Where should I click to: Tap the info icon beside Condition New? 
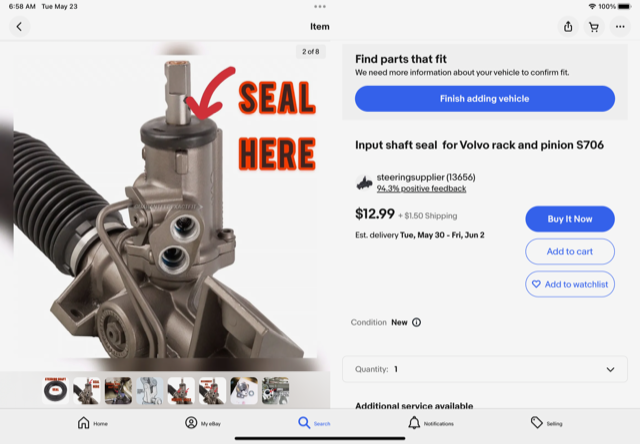416,323
